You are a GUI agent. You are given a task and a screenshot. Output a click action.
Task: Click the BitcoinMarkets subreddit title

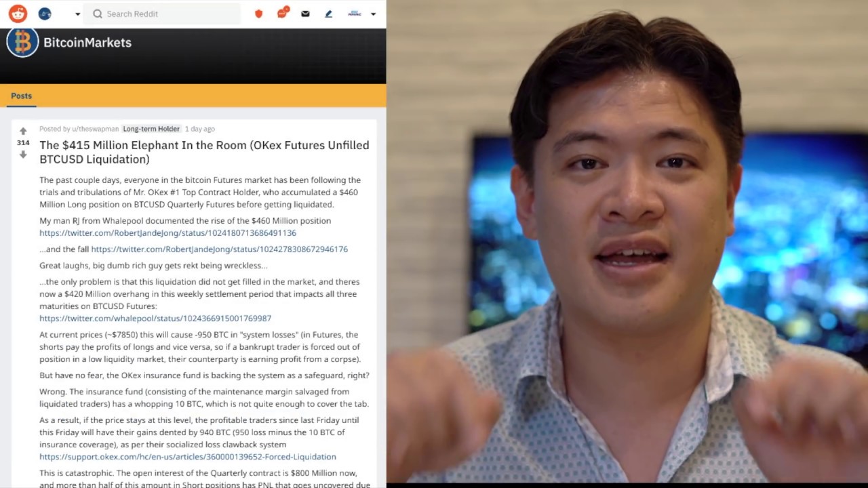point(87,42)
